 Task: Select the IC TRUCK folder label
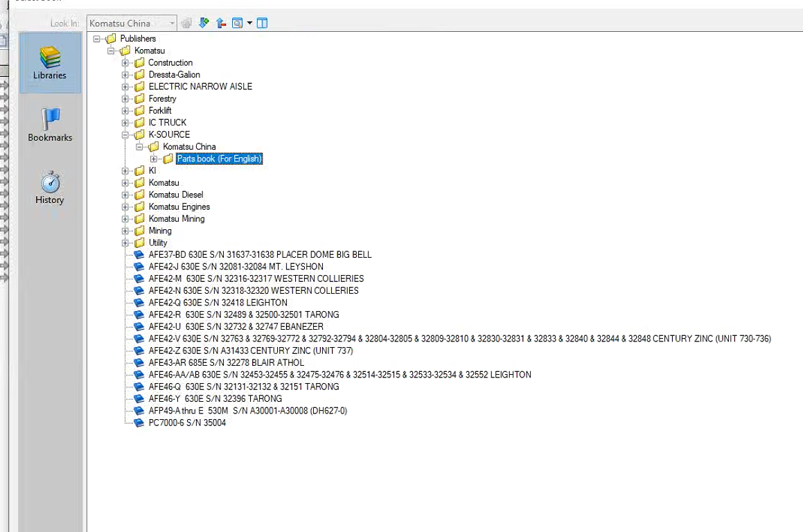[x=168, y=123]
